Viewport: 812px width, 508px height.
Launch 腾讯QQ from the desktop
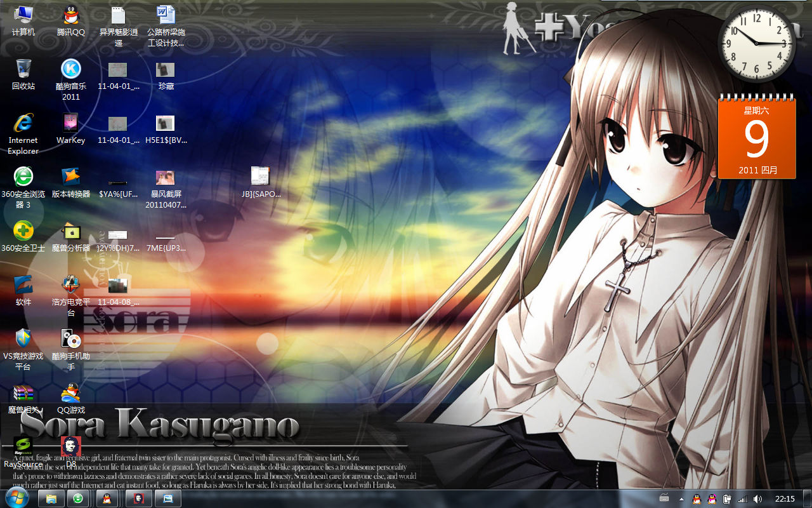[71, 20]
